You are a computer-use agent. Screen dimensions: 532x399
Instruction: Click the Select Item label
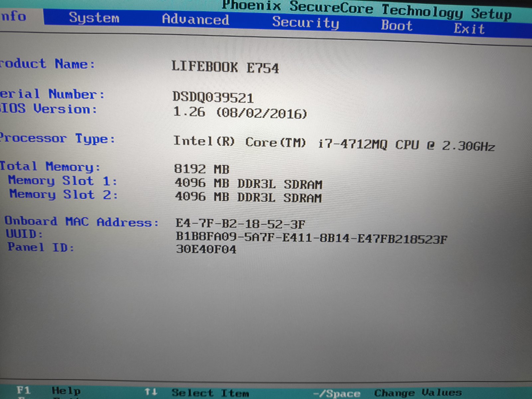210,393
